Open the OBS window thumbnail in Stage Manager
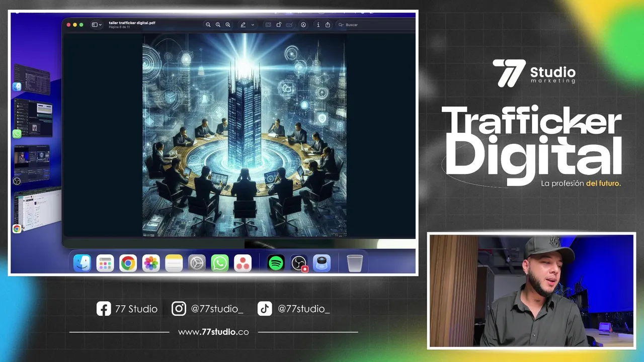The image size is (644, 362). tap(32, 164)
